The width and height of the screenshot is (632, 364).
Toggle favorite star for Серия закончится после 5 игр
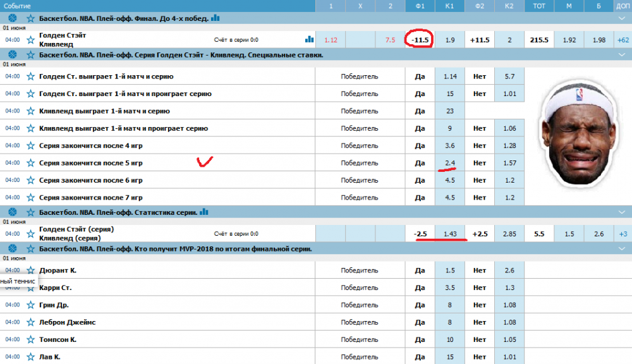pos(30,163)
